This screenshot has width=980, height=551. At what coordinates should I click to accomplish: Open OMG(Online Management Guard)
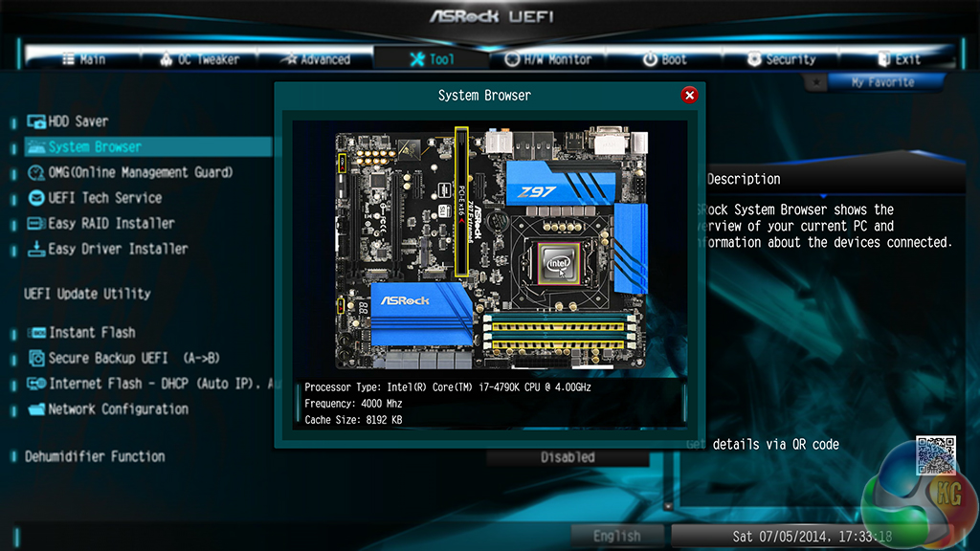142,172
